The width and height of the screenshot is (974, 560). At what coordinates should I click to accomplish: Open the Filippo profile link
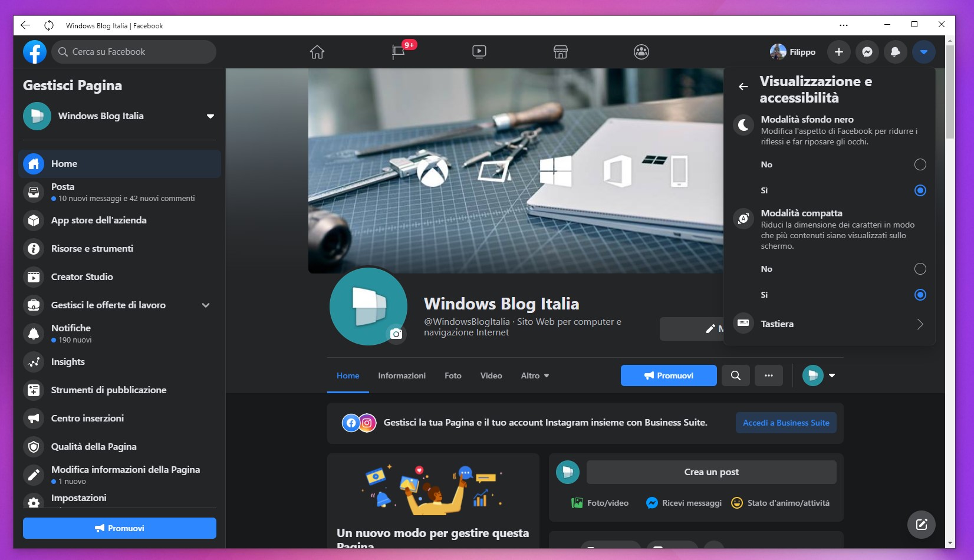[793, 52]
